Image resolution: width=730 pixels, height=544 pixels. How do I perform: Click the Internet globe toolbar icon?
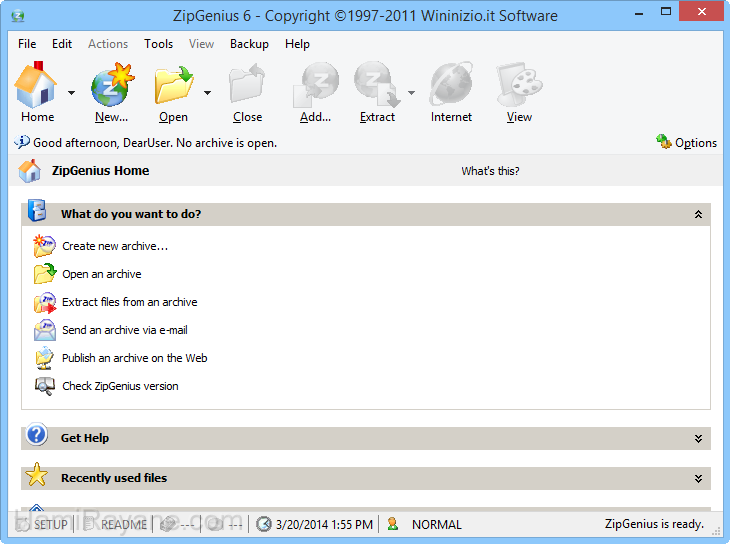point(451,86)
